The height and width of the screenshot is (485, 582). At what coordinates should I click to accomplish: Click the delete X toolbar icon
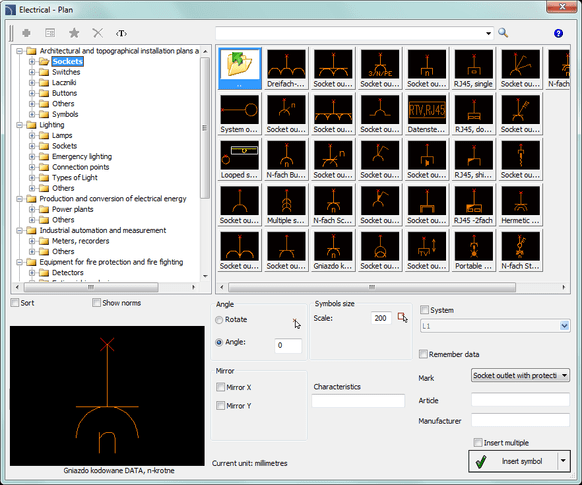coord(98,33)
